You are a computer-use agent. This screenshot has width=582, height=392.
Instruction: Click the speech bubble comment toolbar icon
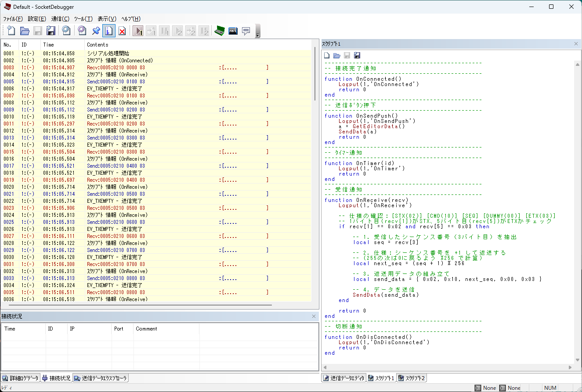246,31
